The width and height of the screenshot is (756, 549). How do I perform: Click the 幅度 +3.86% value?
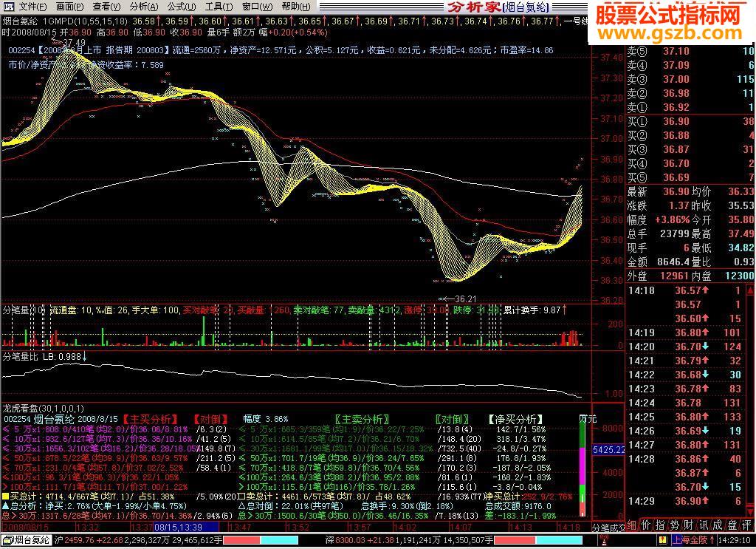coord(672,219)
